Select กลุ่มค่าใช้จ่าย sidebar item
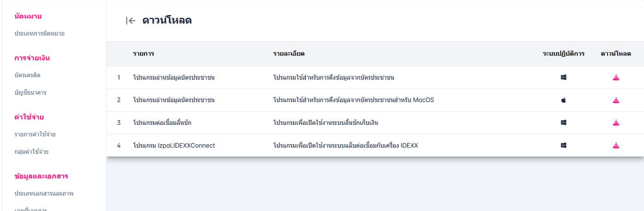Screen dimensions: 644x211 31,152
